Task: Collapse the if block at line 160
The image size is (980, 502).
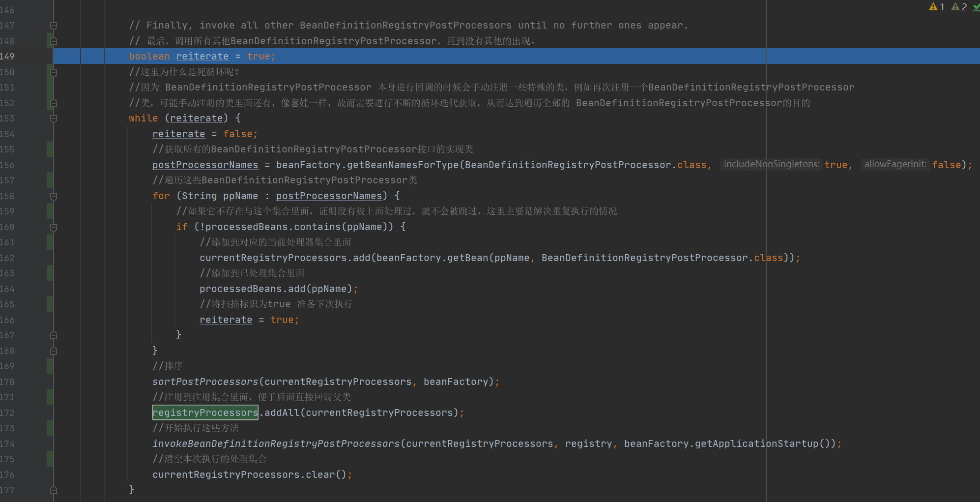Action: [x=54, y=227]
